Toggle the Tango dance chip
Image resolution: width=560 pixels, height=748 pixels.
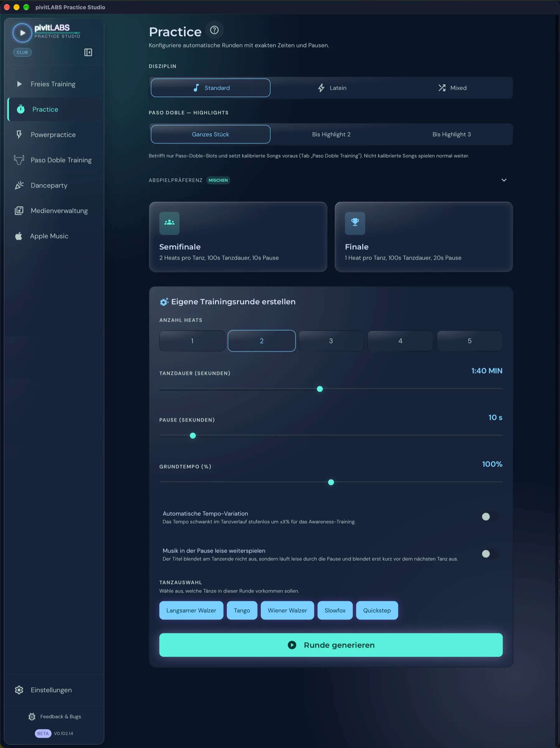(242, 610)
